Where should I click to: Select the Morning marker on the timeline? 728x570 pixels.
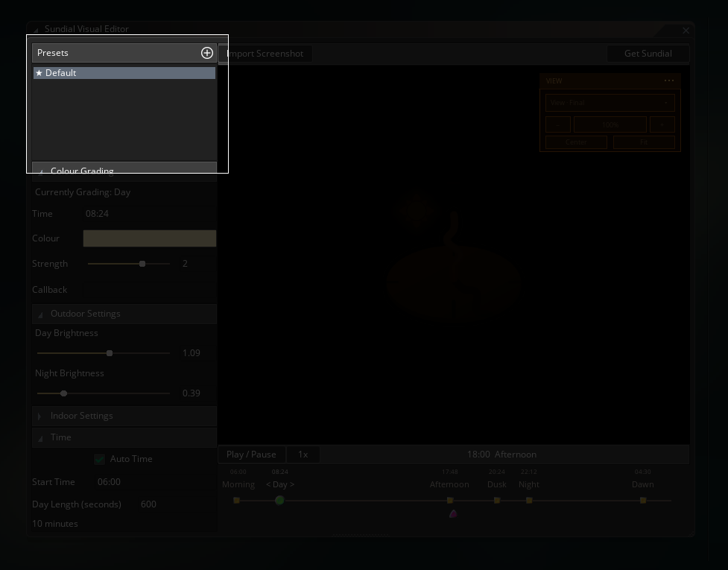[237, 501]
